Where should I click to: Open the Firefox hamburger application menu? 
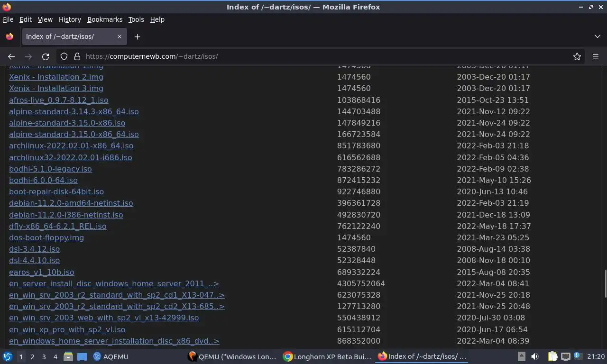tap(596, 56)
